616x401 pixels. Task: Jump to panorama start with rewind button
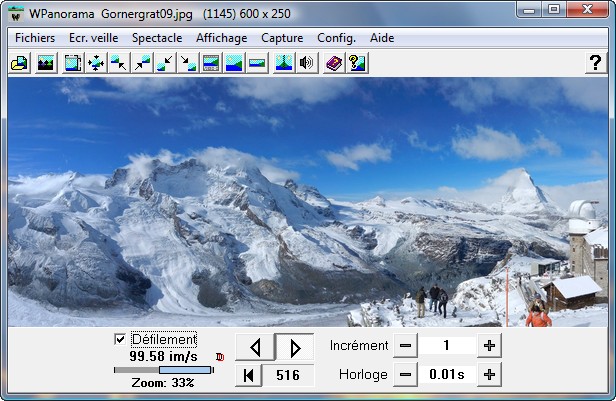point(248,375)
